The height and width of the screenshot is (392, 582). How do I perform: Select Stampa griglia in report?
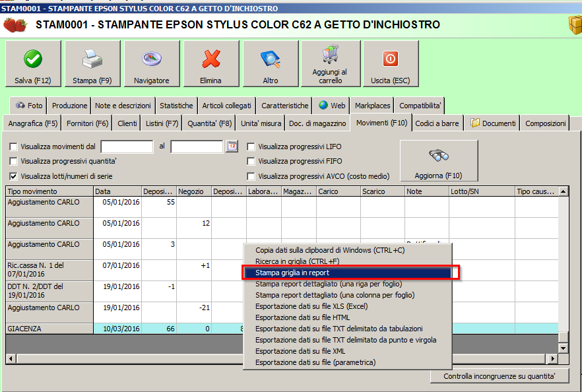tap(347, 273)
